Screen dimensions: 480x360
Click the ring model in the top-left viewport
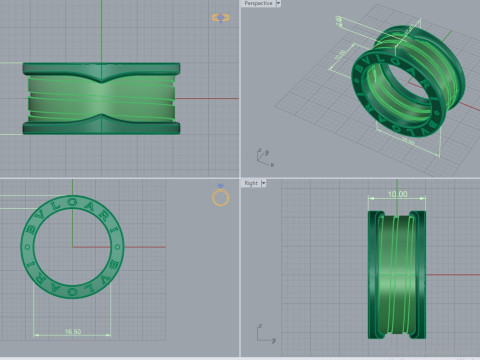[x=101, y=99]
